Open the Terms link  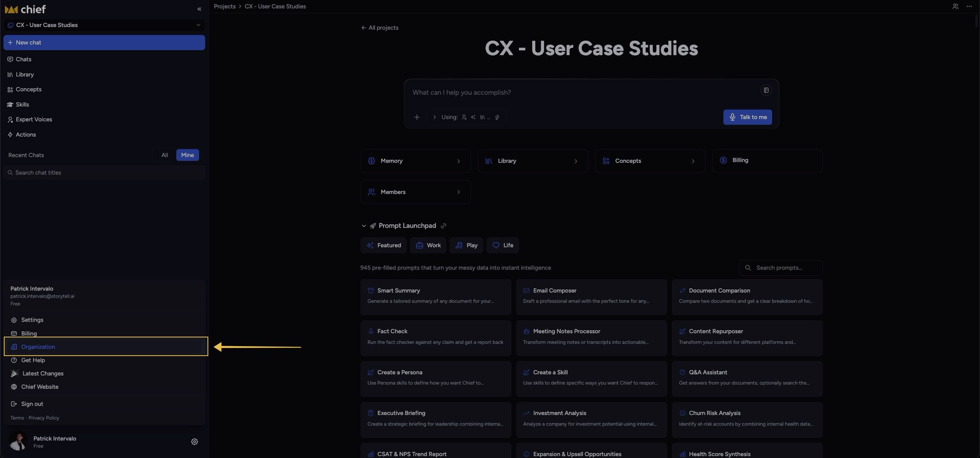[x=17, y=418]
